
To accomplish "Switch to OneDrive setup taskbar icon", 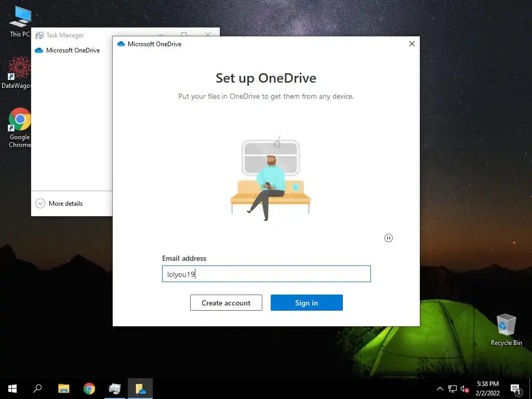I will pyautogui.click(x=140, y=389).
